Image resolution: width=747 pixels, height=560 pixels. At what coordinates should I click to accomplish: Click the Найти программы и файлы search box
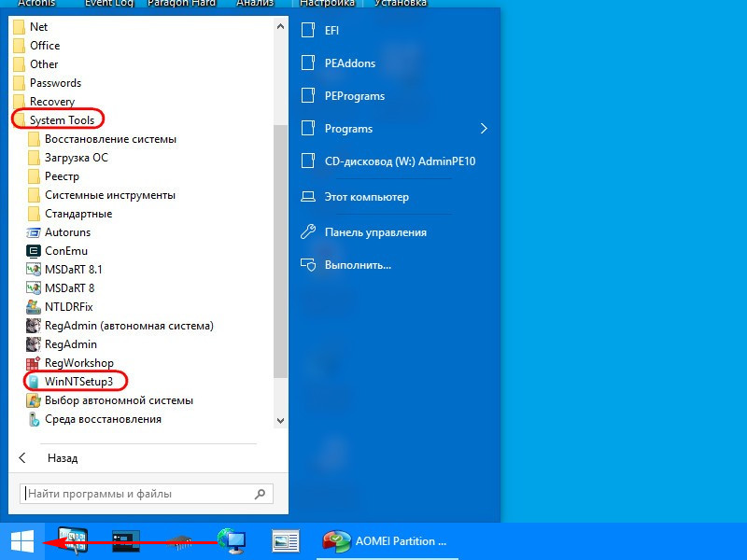[x=147, y=494]
